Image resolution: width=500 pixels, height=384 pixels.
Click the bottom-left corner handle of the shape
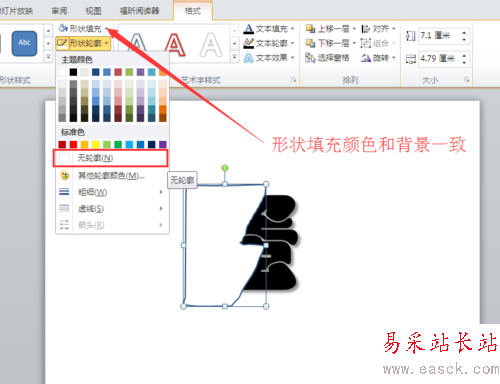183,306
